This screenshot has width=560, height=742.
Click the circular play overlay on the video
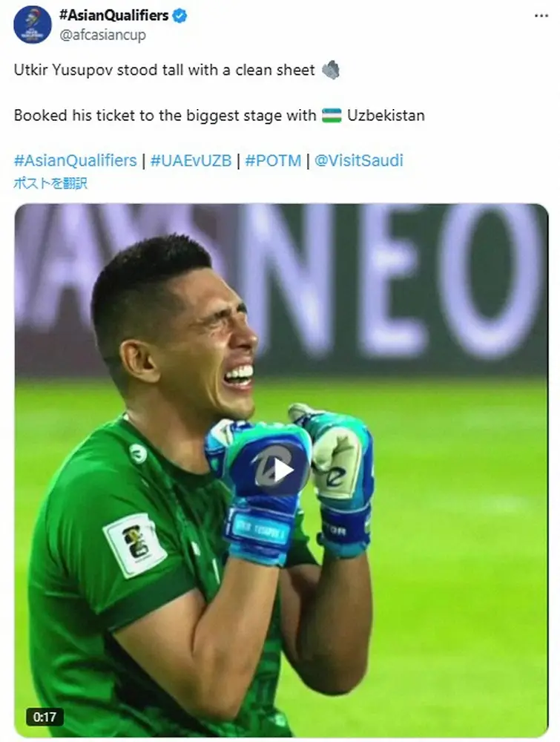click(280, 468)
